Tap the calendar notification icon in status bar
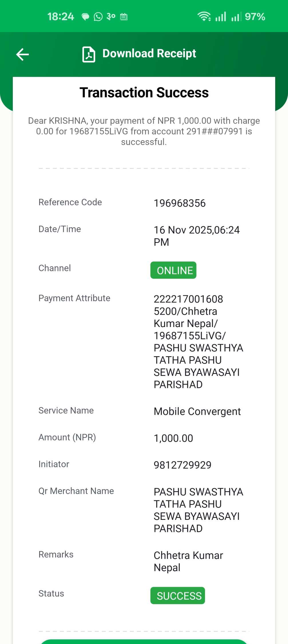Viewport: 288px width, 644px height. [124, 17]
